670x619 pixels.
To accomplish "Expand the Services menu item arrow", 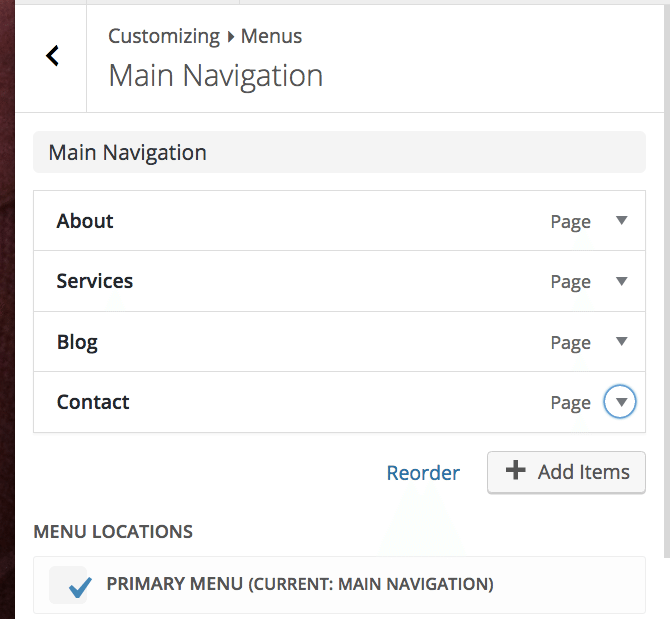I will (621, 281).
